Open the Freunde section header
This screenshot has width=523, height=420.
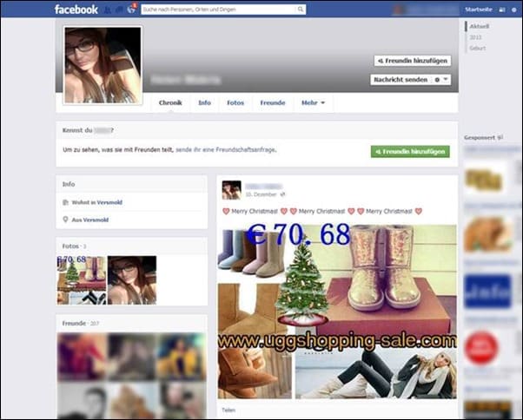tap(74, 323)
